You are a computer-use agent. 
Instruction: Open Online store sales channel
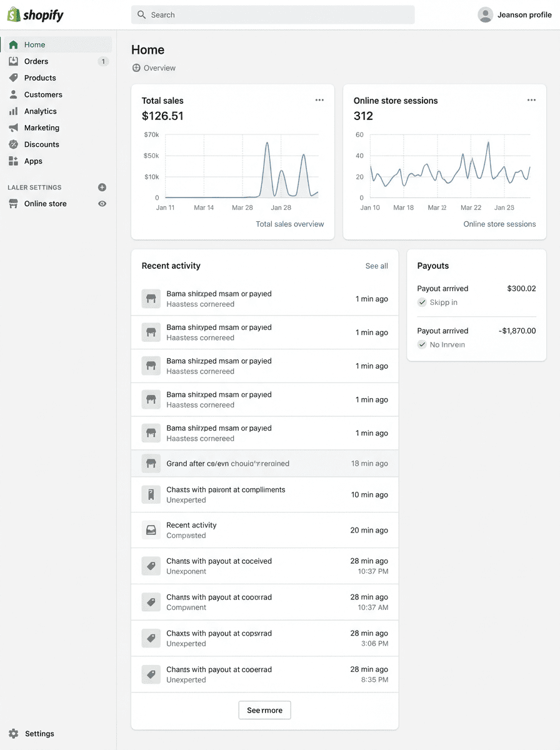click(x=46, y=204)
